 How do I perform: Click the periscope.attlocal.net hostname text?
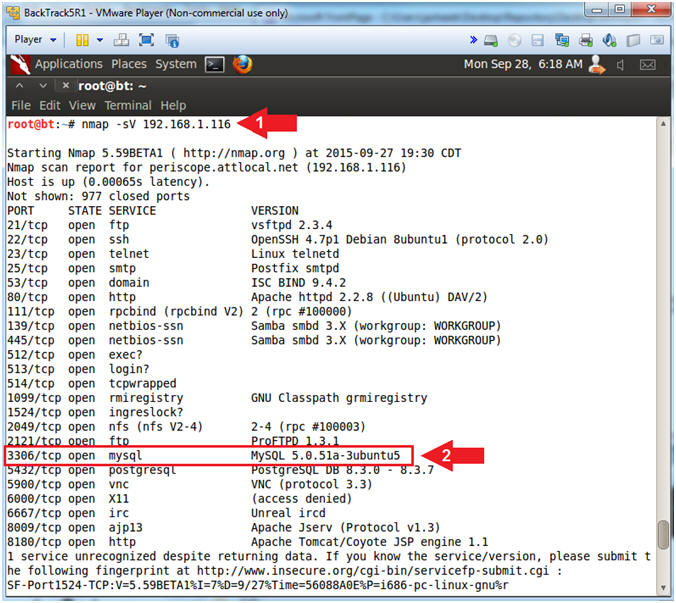[x=224, y=168]
